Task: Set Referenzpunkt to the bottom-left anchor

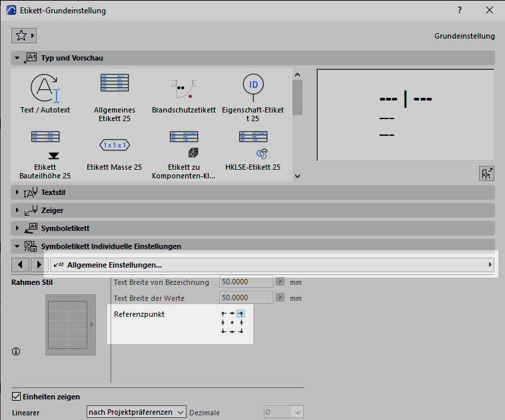Action: tap(223, 331)
